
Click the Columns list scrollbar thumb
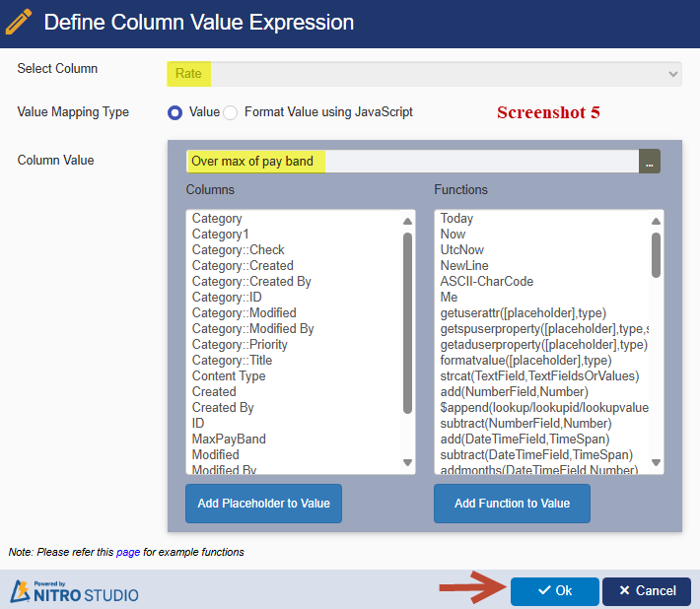pyautogui.click(x=407, y=323)
